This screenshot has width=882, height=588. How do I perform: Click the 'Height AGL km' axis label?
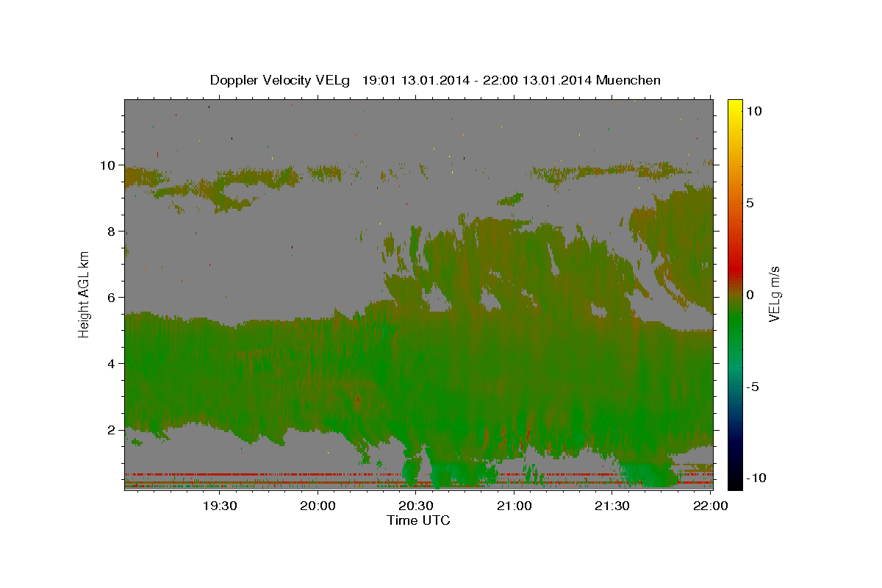[85, 294]
